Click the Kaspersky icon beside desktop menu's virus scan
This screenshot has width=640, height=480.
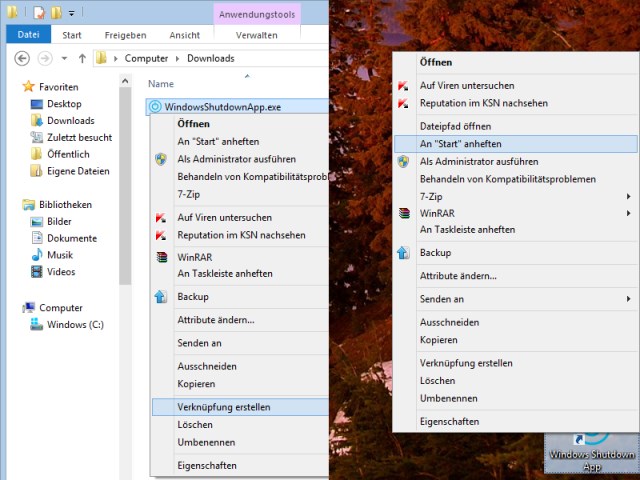pyautogui.click(x=403, y=87)
